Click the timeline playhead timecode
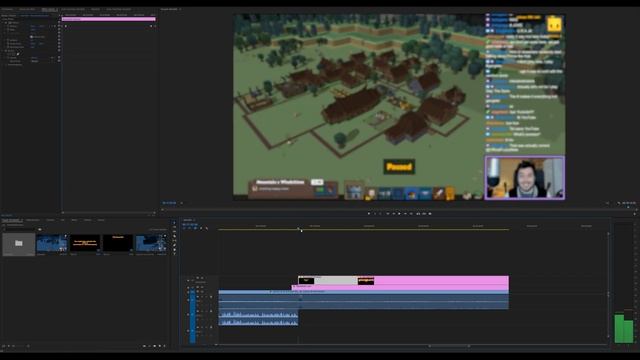 [190, 224]
